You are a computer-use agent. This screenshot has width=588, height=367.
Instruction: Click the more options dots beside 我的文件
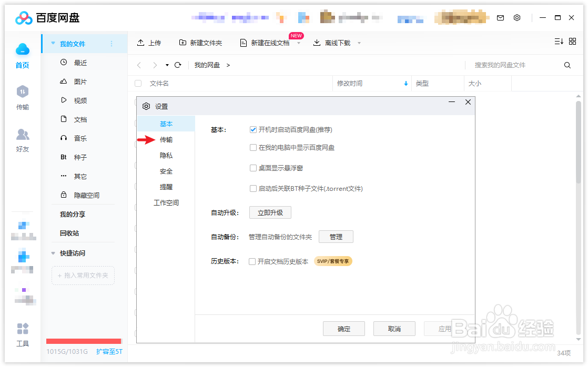pyautogui.click(x=111, y=44)
